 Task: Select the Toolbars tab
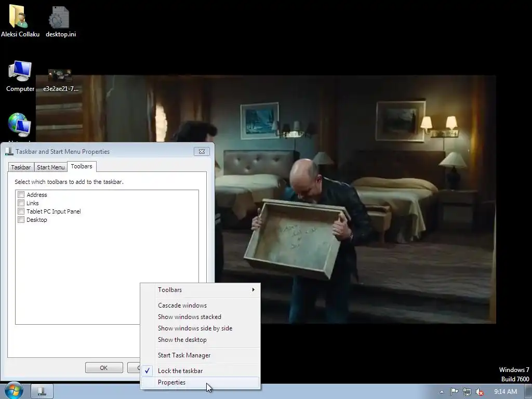pyautogui.click(x=82, y=166)
